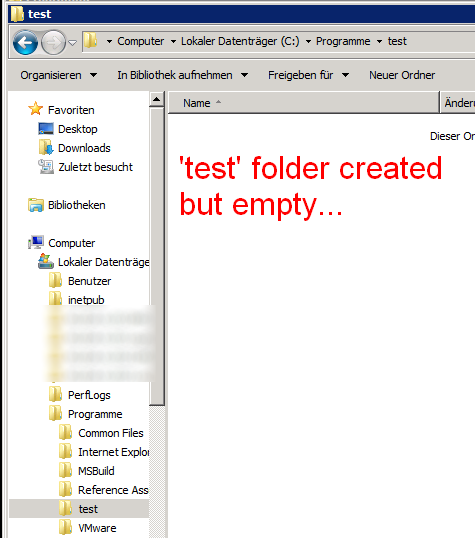Click the Programme folder icon in tree
Screen dimensions: 475x538
point(55,413)
